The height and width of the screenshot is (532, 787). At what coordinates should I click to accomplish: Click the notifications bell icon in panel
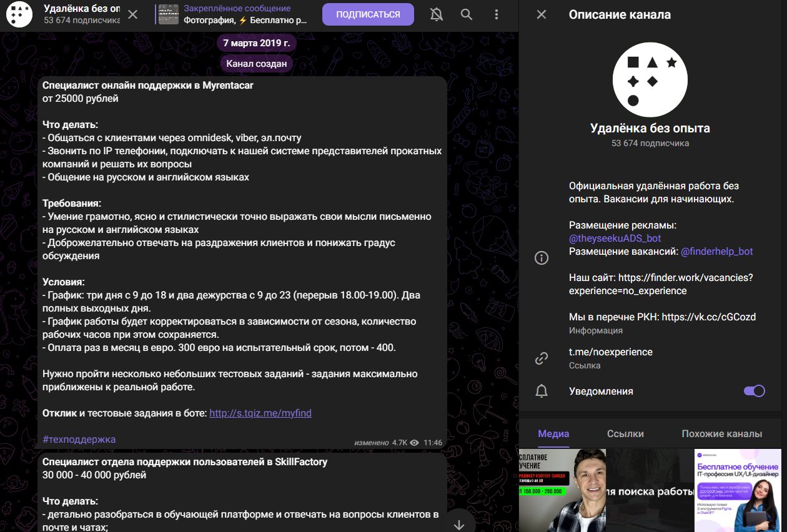click(x=542, y=391)
